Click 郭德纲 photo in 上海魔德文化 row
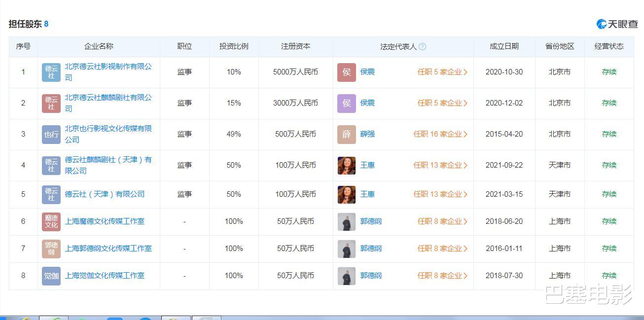The height and width of the screenshot is (320, 644). click(347, 221)
